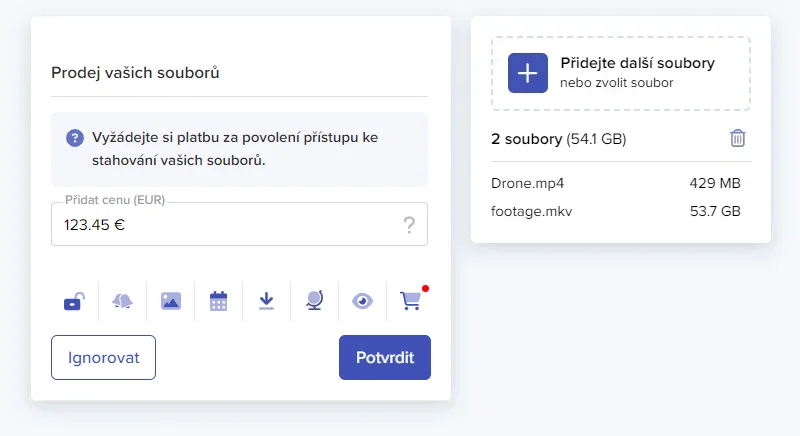Click the blue info icon in notice
Screen dimensions: 800x436
pos(75,138)
